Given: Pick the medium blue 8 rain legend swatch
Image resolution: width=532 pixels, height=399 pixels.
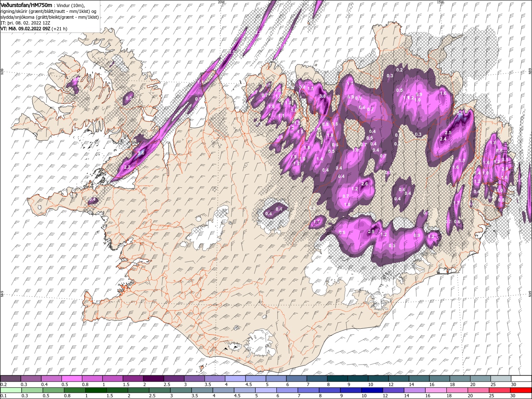Looking at the screenshot, I should [329, 390].
